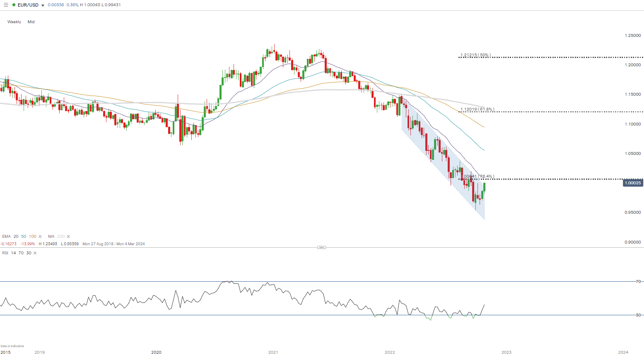This screenshot has width=644, height=355.
Task: Expand the EUR/USD instrument dropdown arrow
Action: [x=43, y=5]
